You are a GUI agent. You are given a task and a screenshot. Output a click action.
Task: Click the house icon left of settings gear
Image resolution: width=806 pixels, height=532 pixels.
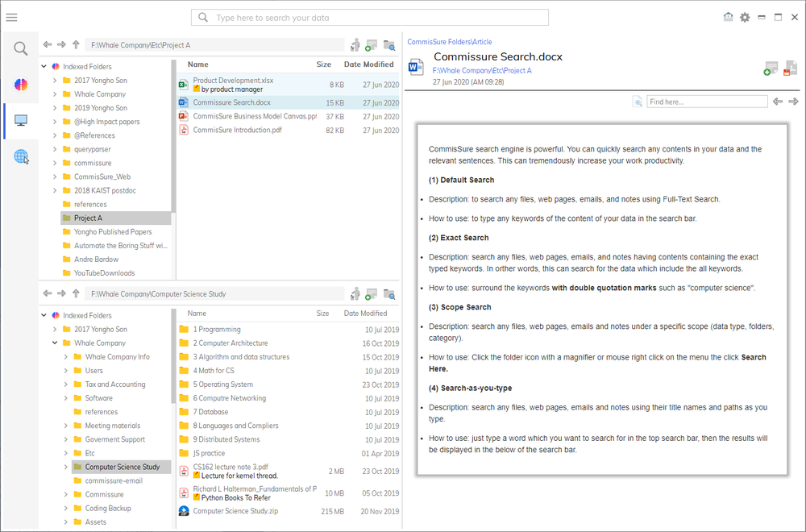729,17
